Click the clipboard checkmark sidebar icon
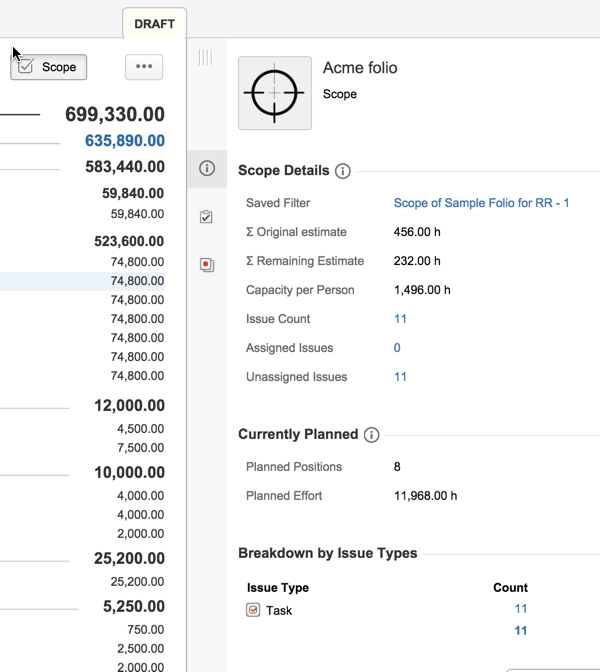This screenshot has width=600, height=672. pos(207,217)
